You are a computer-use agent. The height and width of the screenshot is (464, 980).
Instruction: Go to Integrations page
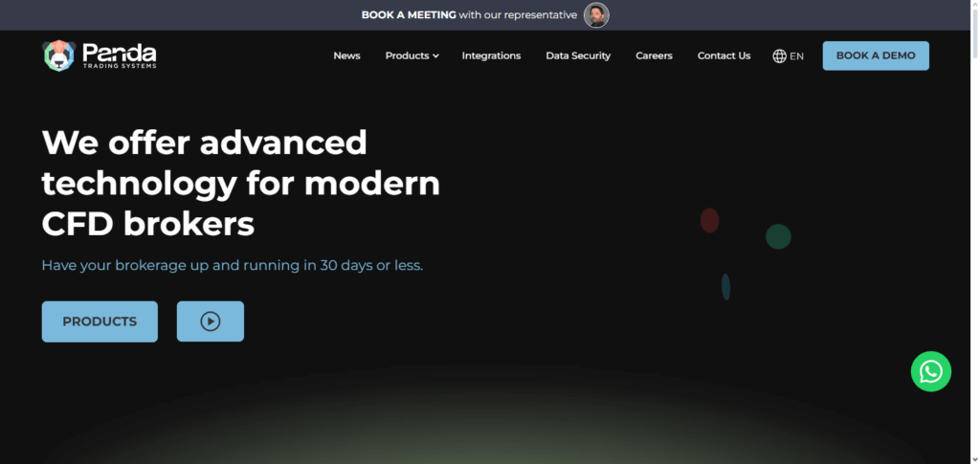491,55
